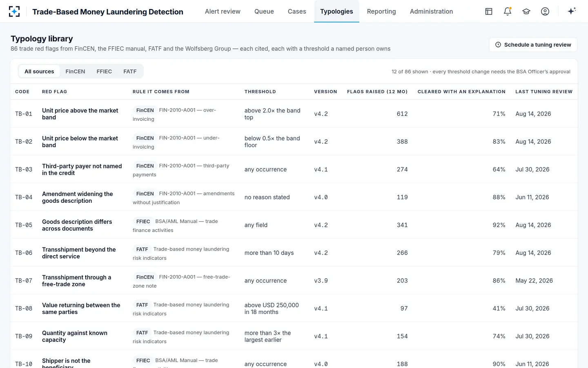588x368 pixels.
Task: Click the app logo icon
Action: [x=14, y=11]
